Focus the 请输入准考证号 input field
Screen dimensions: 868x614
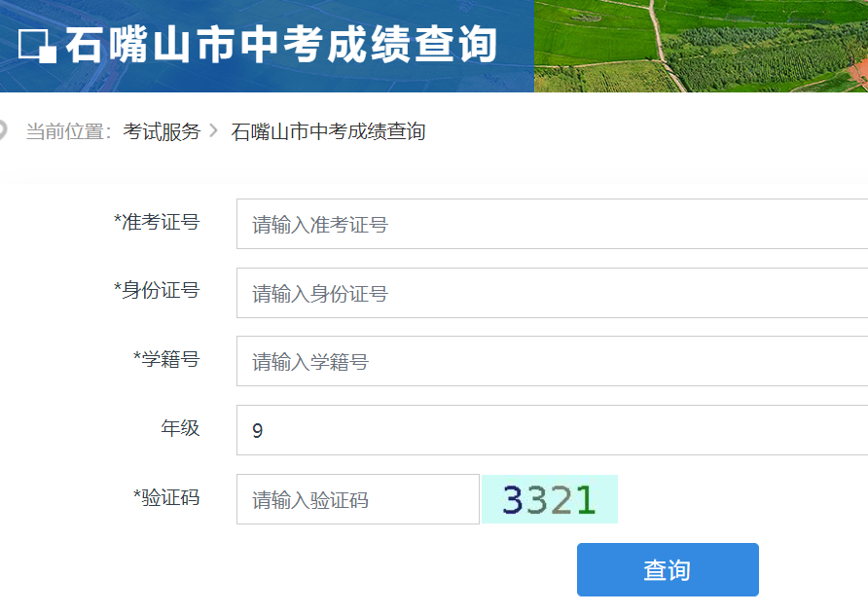pos(552,224)
